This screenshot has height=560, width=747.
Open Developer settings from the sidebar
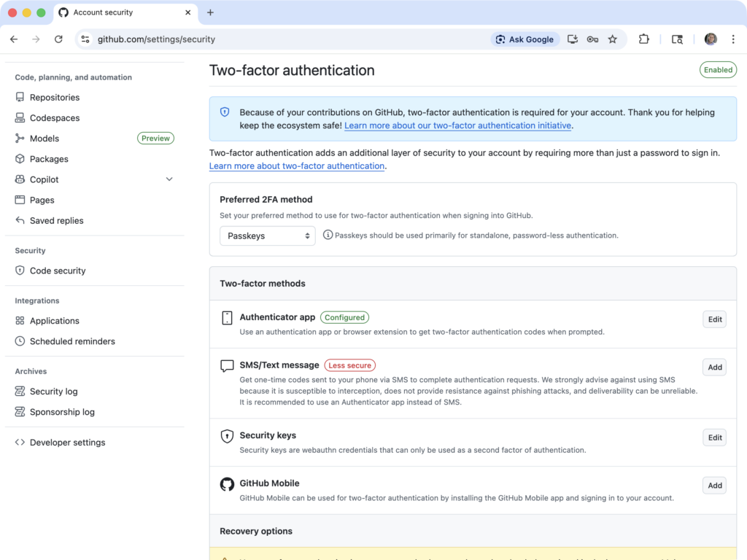point(68,442)
